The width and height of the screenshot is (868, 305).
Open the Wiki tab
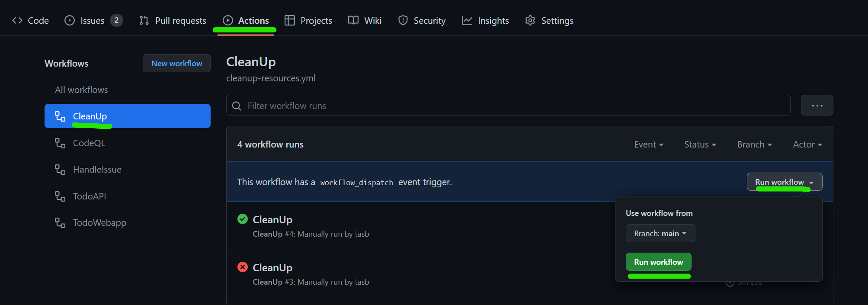(365, 20)
